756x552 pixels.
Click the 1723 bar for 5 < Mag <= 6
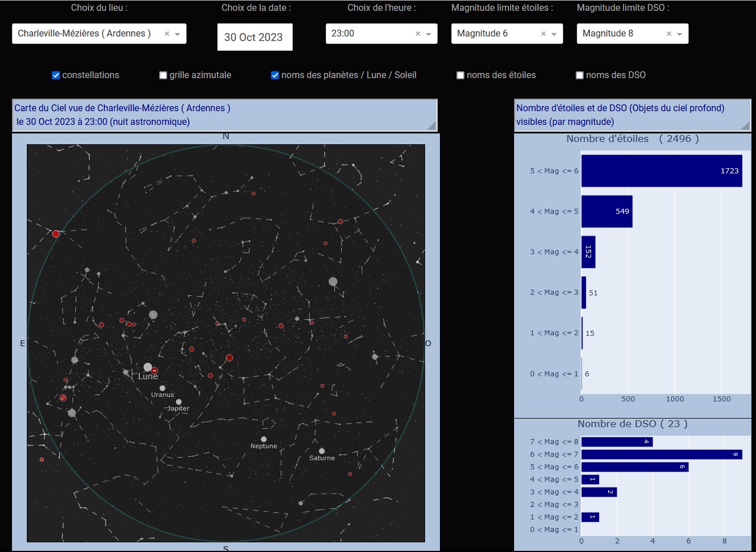click(662, 171)
